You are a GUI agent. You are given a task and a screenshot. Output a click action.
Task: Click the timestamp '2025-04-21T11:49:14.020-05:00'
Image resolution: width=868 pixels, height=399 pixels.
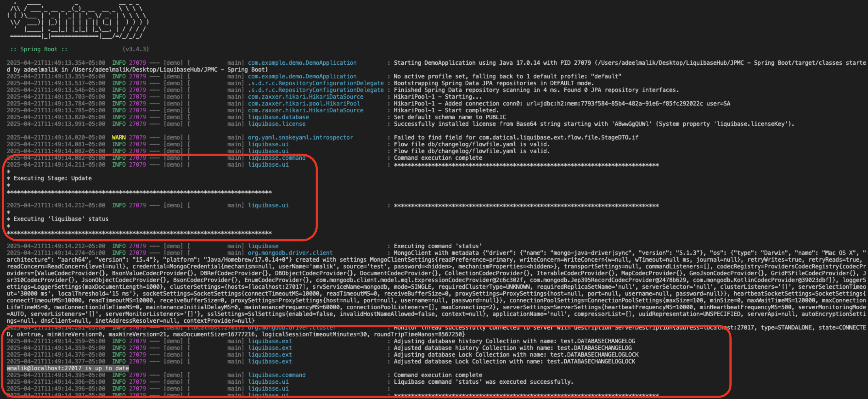pyautogui.click(x=56, y=137)
